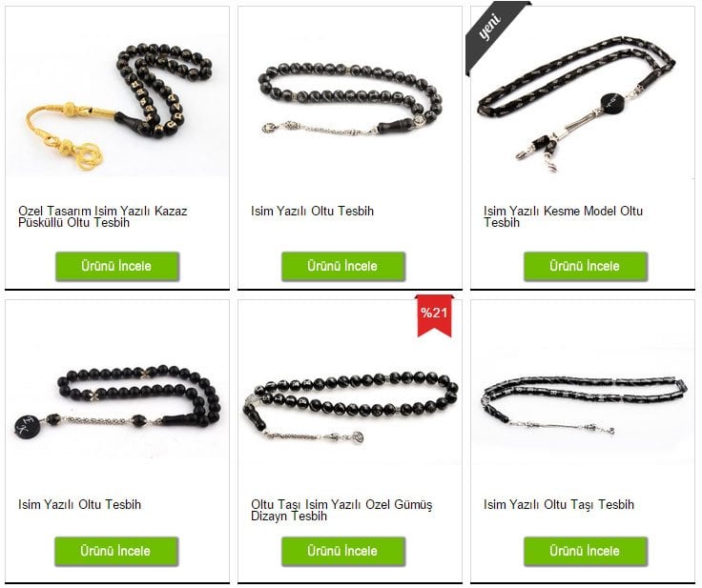Image resolution: width=702 pixels, height=588 pixels.
Task: Click Ürünü İncele under the Isim Yazılı Oltu Taşı Tesbih
Action: [x=586, y=551]
